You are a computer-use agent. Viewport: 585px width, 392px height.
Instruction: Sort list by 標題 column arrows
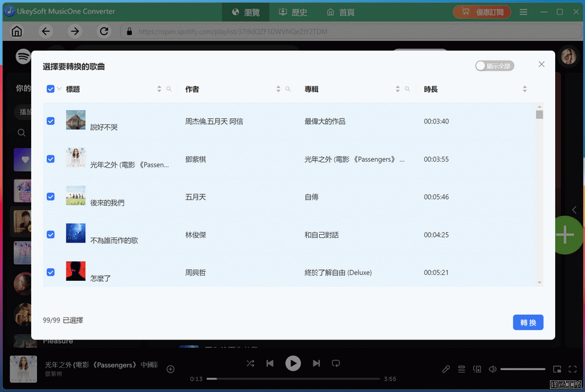[159, 89]
